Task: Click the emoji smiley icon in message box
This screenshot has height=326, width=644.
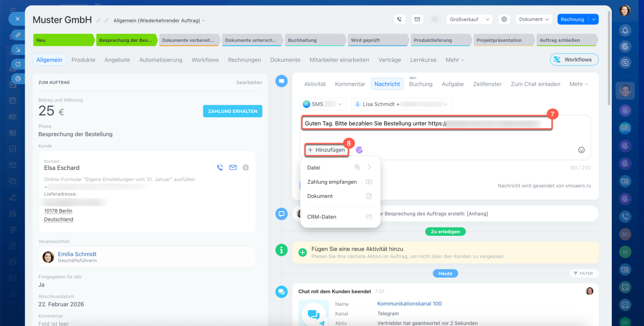Action: pos(581,150)
